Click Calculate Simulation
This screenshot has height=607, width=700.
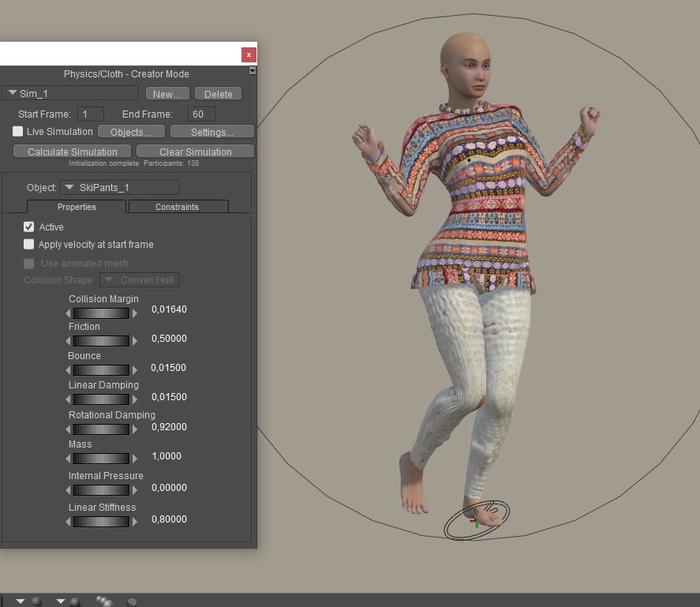73,152
